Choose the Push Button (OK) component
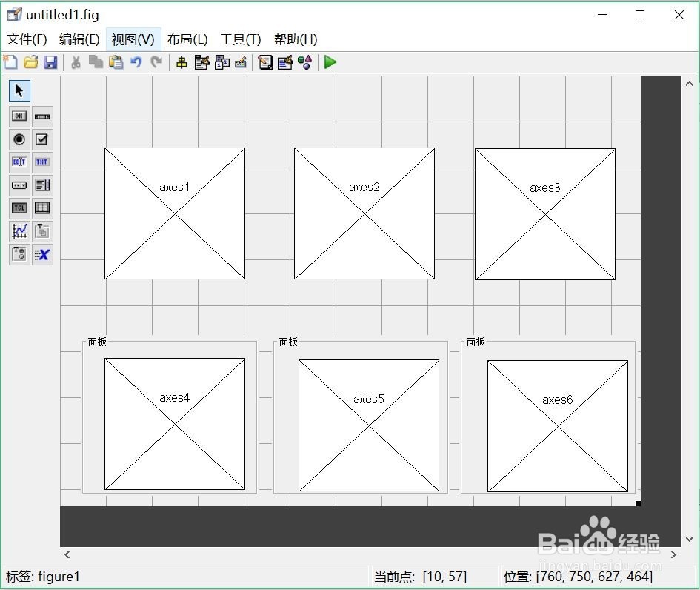 tap(19, 116)
